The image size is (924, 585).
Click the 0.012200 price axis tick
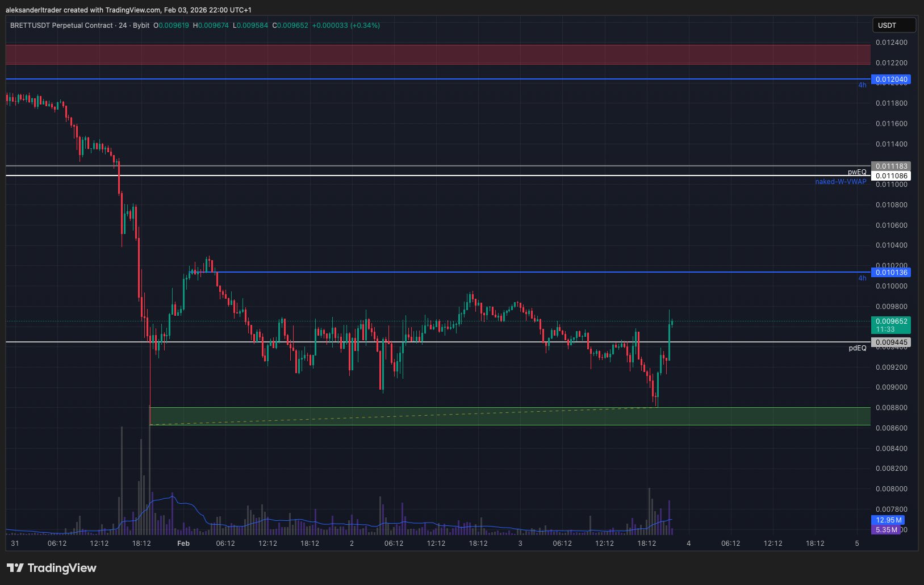[x=891, y=63]
